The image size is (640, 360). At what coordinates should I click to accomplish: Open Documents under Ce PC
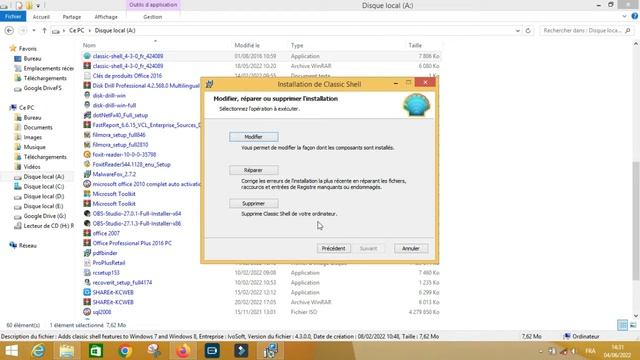(38, 127)
